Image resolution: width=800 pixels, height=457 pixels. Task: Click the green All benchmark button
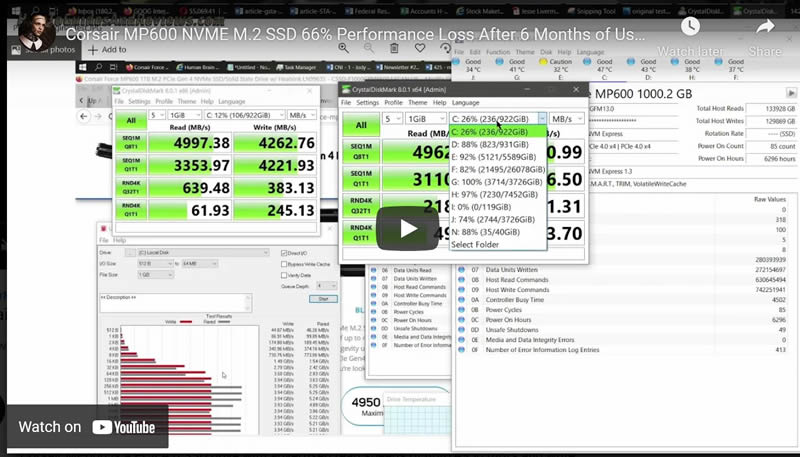(x=131, y=120)
